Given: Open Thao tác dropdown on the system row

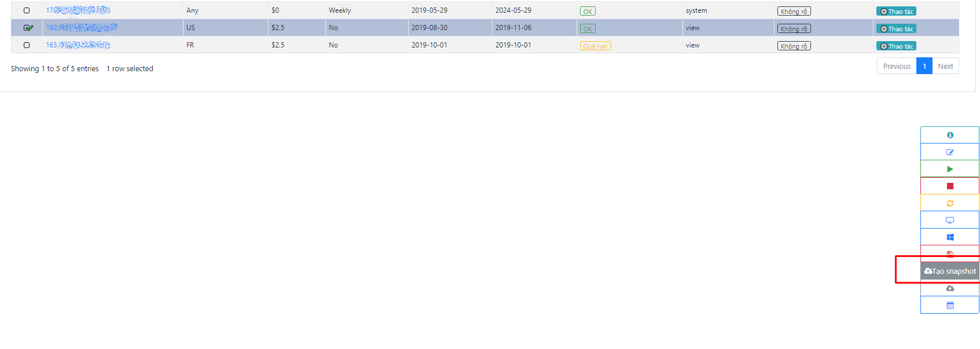Looking at the screenshot, I should tap(896, 12).
